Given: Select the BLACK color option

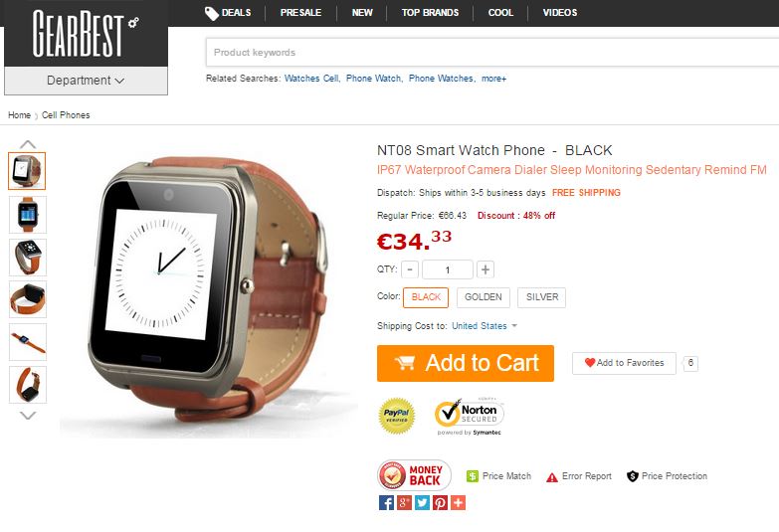Looking at the screenshot, I should point(426,297).
